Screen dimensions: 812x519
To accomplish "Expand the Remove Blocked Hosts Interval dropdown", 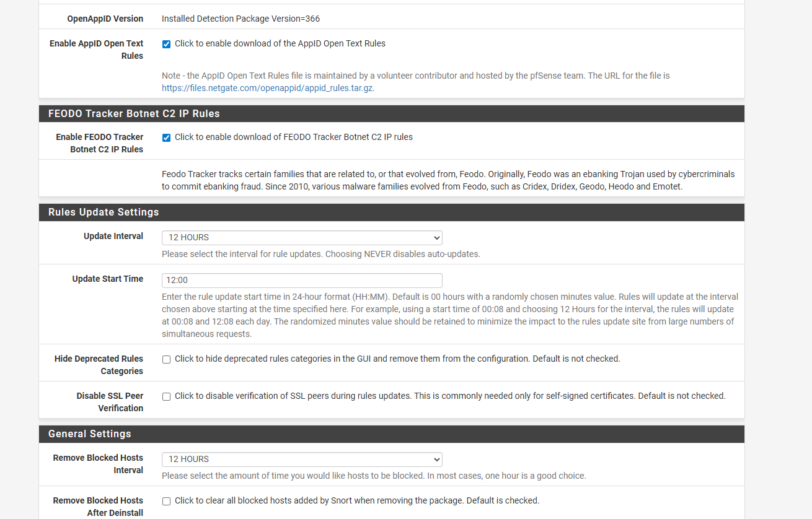I will pos(302,460).
